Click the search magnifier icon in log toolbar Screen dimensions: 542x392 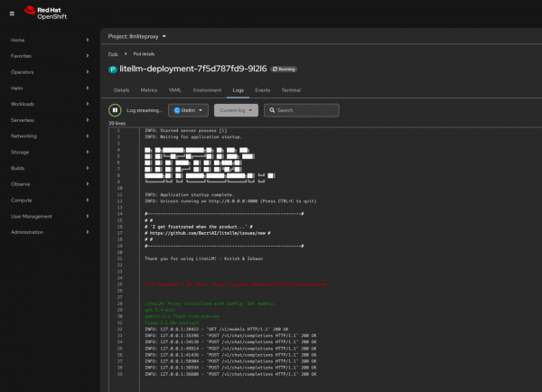point(272,110)
